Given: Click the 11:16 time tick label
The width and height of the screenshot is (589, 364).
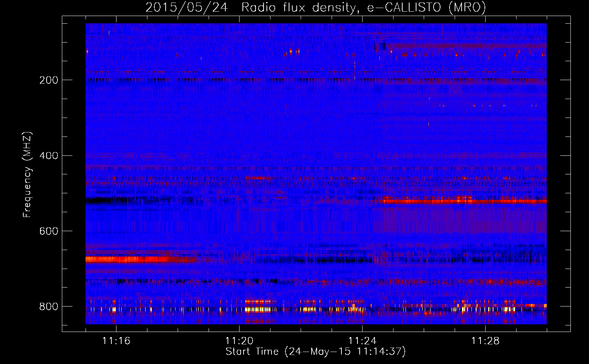Looking at the screenshot, I should 116,341.
